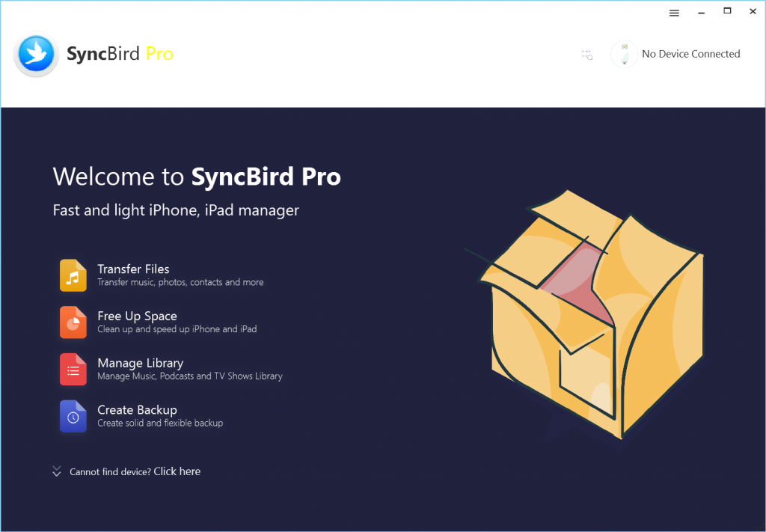The width and height of the screenshot is (766, 532).
Task: Open the Manage Library list icon
Action: click(73, 369)
